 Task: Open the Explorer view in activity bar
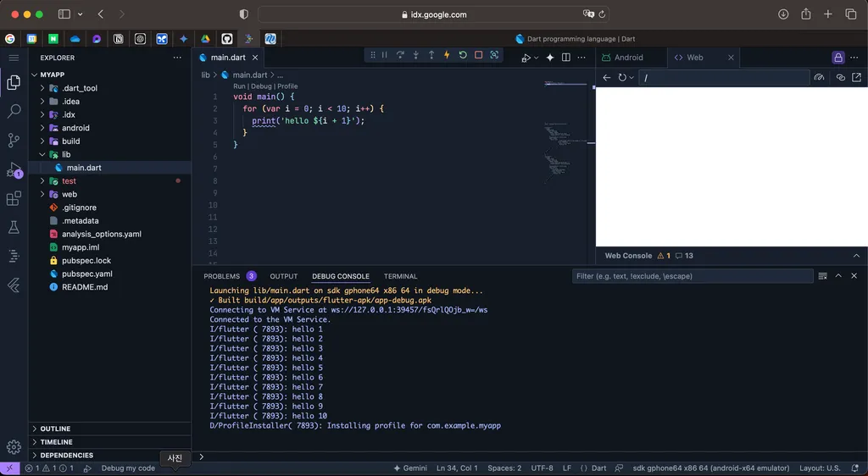pos(14,82)
